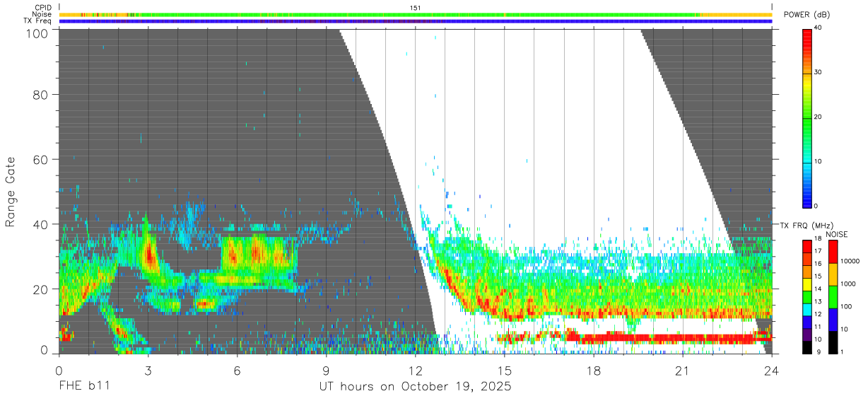
Task: Click the 'CPID' label
Action: pyautogui.click(x=42, y=8)
